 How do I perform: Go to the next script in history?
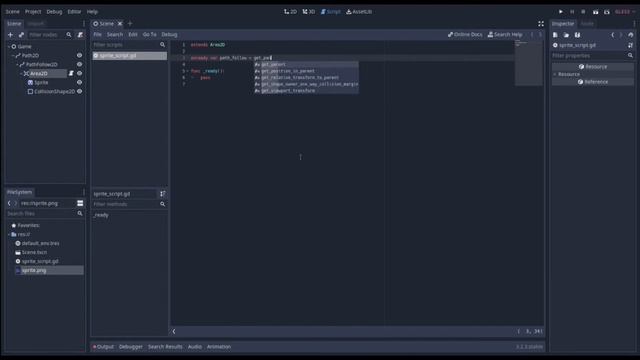pos(540,35)
